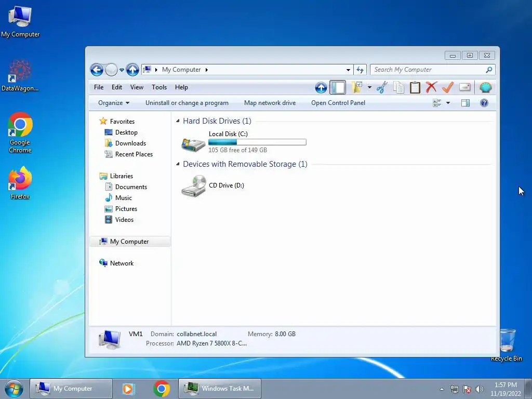Expand the root arrow before My Computer
The image size is (532, 399).
[x=156, y=70]
